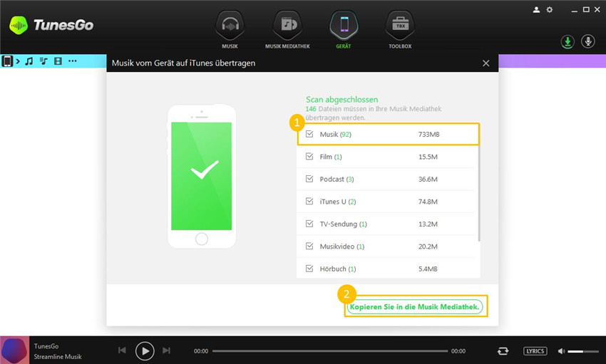The height and width of the screenshot is (364, 606).
Task: Click the Musikvideo (1) label
Action: click(342, 246)
